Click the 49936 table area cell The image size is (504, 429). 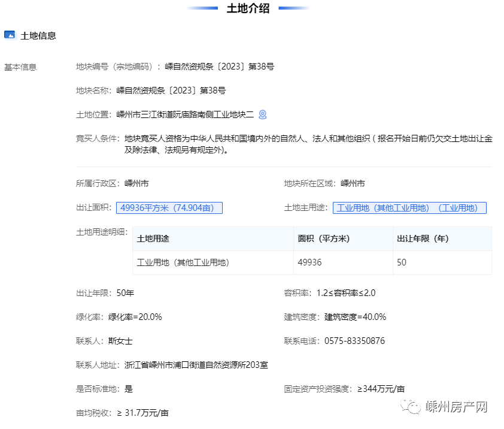point(309,262)
